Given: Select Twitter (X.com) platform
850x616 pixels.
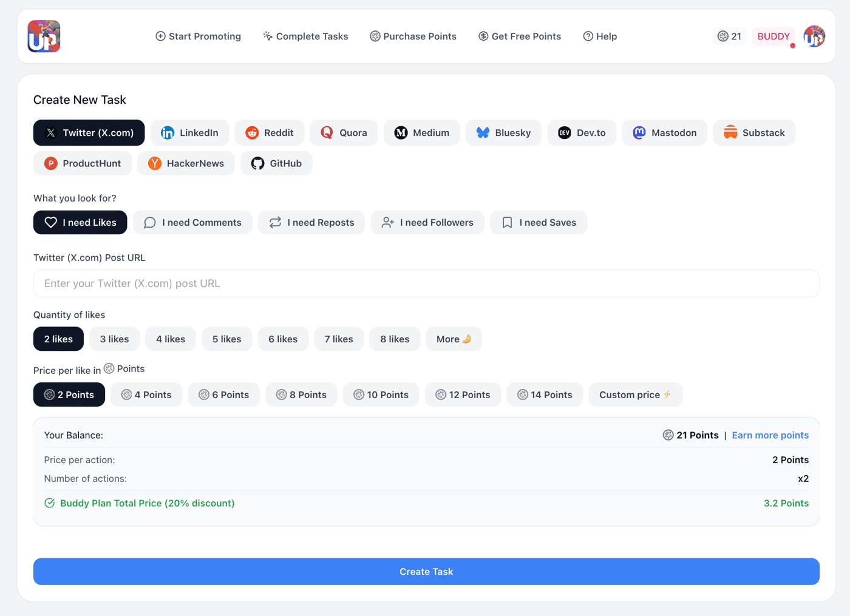Looking at the screenshot, I should [x=89, y=133].
